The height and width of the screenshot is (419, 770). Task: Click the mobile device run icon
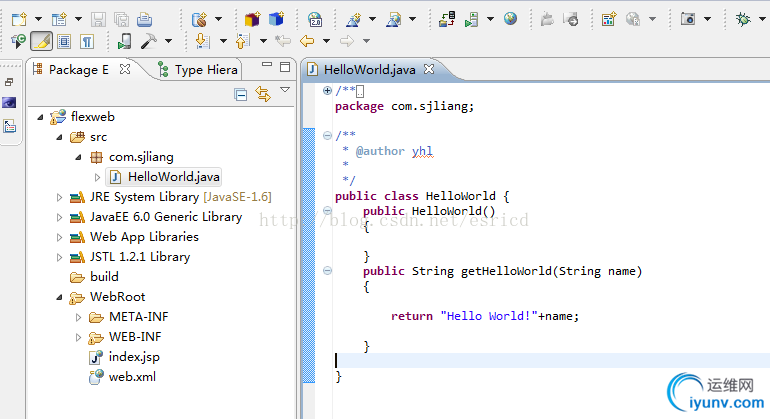click(x=124, y=41)
